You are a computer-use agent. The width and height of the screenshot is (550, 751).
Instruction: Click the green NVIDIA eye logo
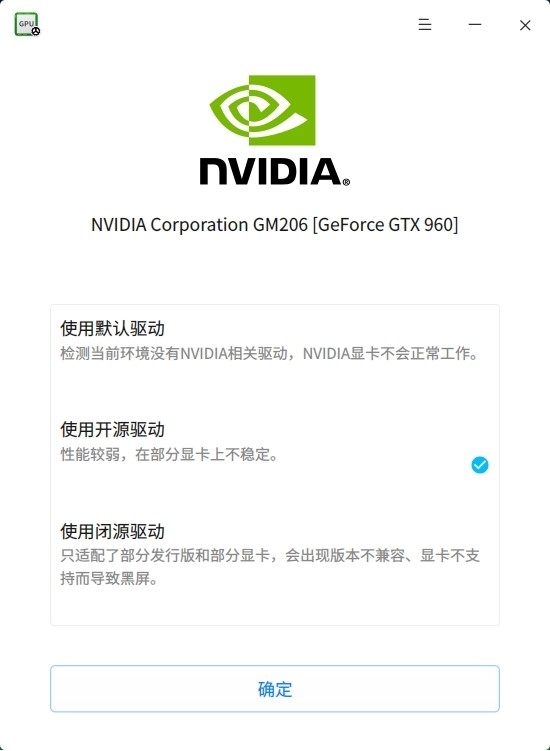[263, 110]
